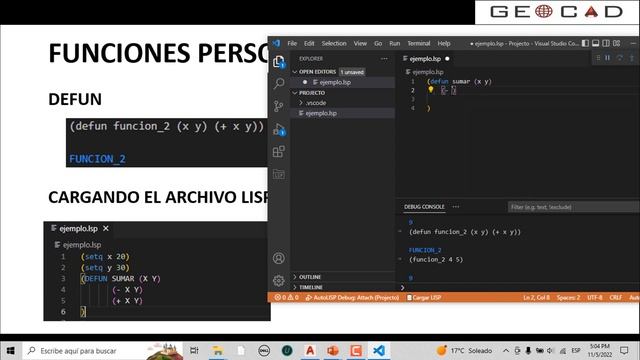
Task: Open PowerPoint from the taskbar
Action: pos(333,351)
